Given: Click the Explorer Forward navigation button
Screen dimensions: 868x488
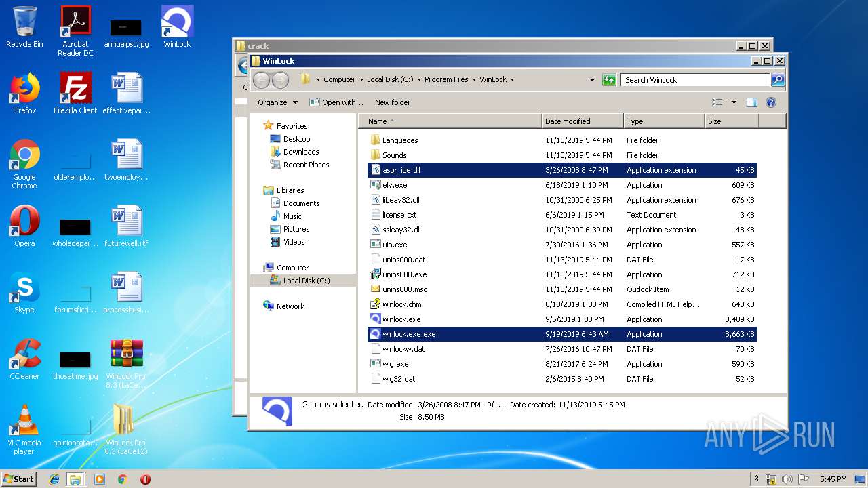Looking at the screenshot, I should 280,80.
